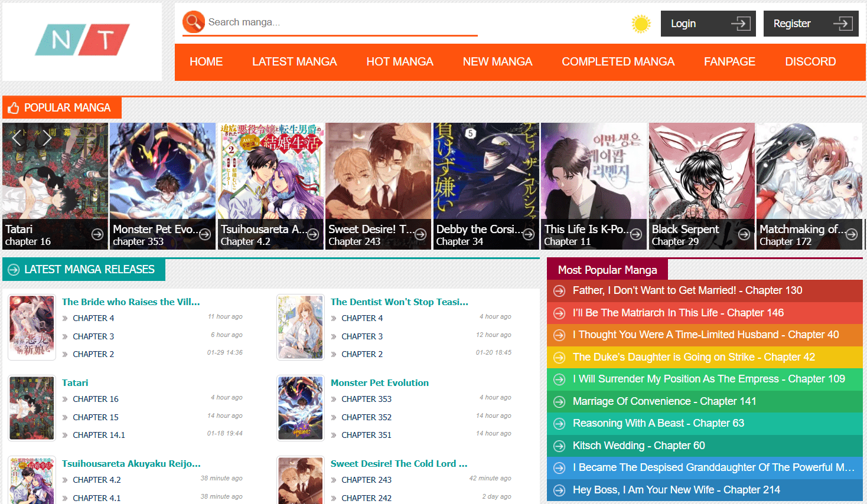The width and height of the screenshot is (867, 504).
Task: Open Debby the Corsi... Chapter 34 carousel card
Action: click(x=486, y=186)
